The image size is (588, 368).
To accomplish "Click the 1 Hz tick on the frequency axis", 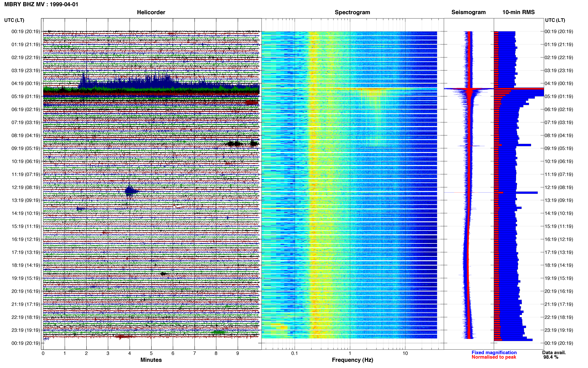I will pos(350,353).
